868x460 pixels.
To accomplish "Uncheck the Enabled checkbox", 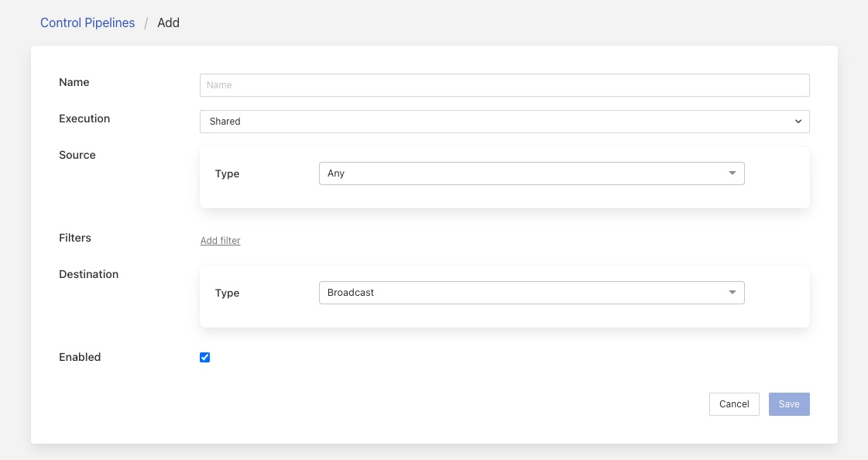I will (x=205, y=357).
